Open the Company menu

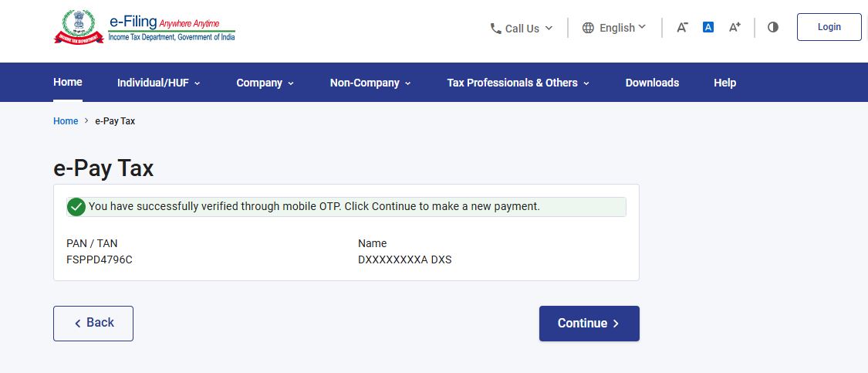coord(265,83)
